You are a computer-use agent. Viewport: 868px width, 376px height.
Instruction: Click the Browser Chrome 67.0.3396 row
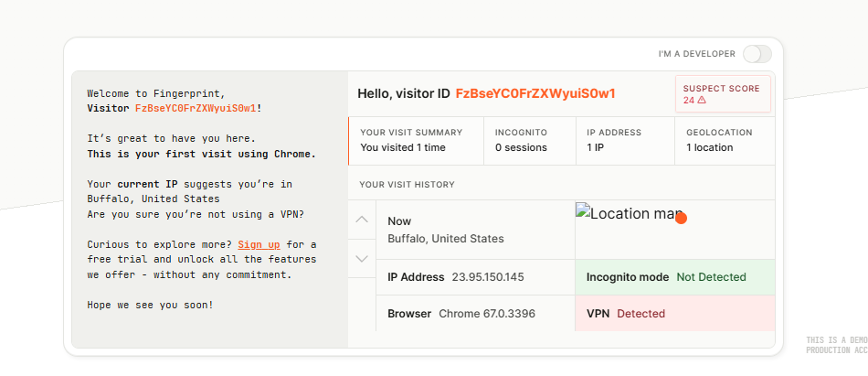(x=475, y=313)
